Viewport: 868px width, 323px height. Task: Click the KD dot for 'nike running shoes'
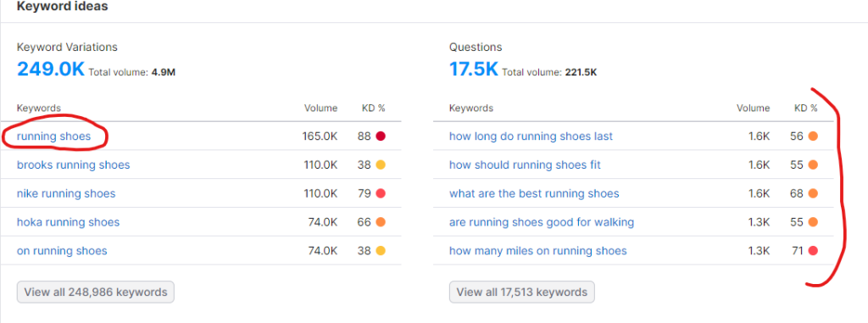point(381,194)
